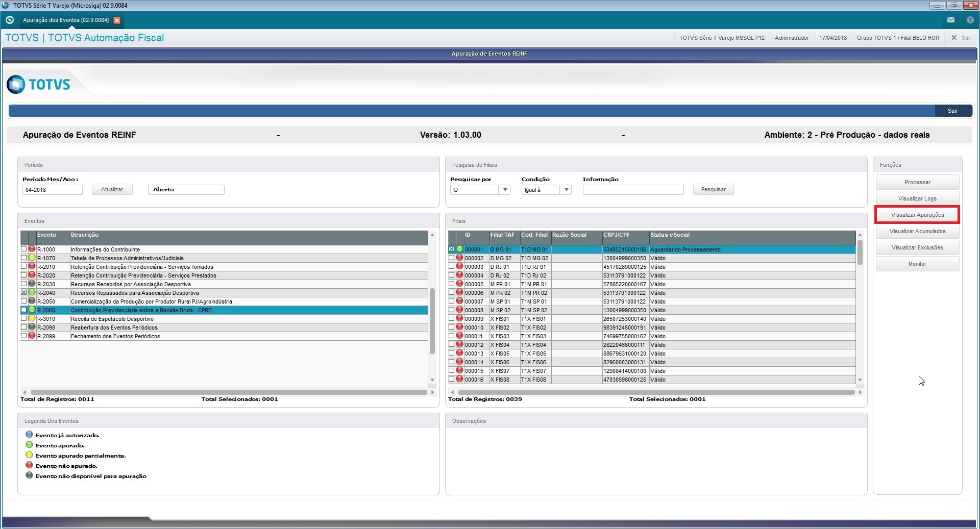This screenshot has width=980, height=529.
Task: Click the Filiais scroll down arrow
Action: pyautogui.click(x=860, y=380)
